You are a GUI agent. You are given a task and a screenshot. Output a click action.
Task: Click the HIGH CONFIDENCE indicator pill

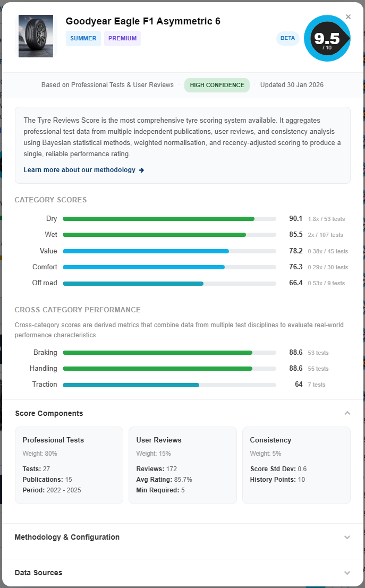coord(217,85)
